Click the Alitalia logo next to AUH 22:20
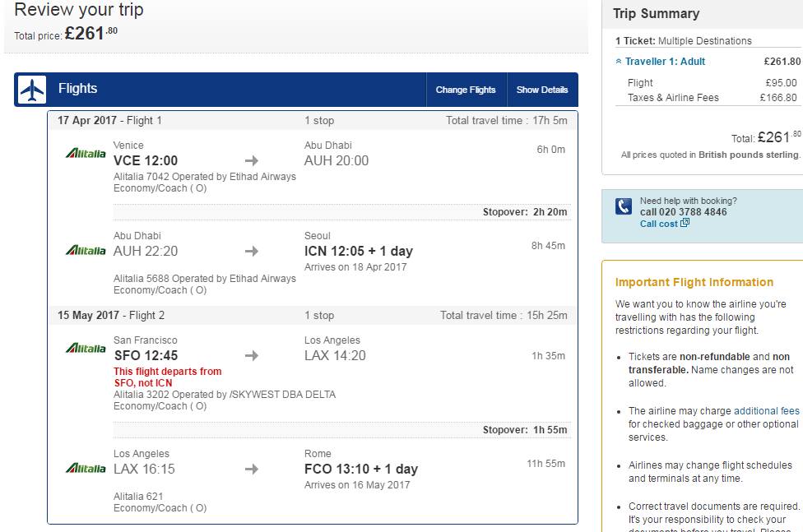This screenshot has height=532, width=803. 86,250
